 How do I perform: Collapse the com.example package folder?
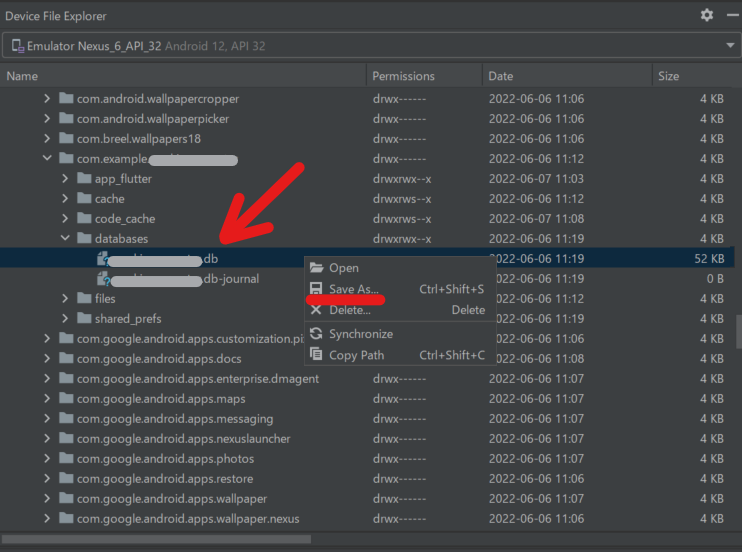47,158
